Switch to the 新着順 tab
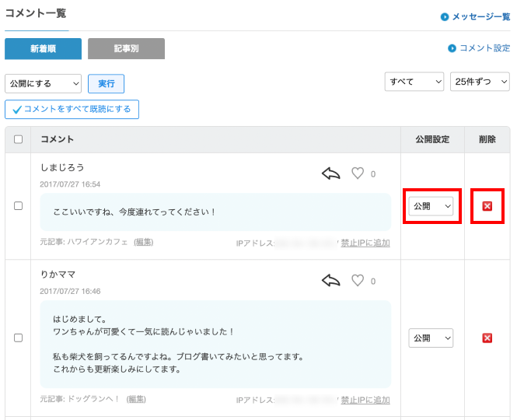The height and width of the screenshot is (420, 517). pos(44,49)
